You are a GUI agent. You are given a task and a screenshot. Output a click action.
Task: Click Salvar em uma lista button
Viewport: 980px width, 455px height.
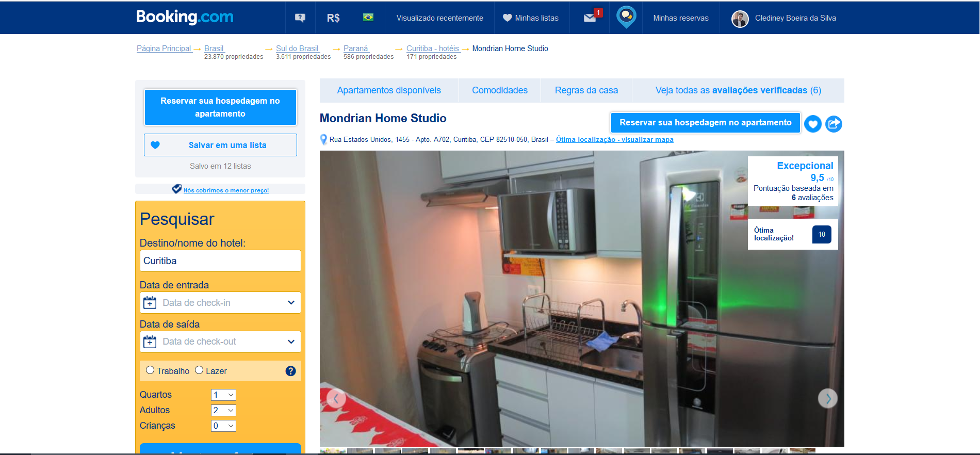click(220, 145)
